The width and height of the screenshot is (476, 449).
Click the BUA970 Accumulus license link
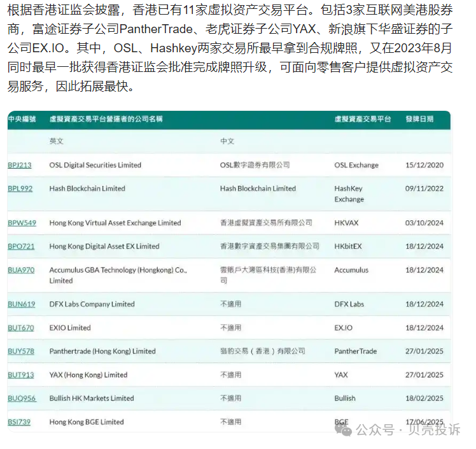(21, 270)
